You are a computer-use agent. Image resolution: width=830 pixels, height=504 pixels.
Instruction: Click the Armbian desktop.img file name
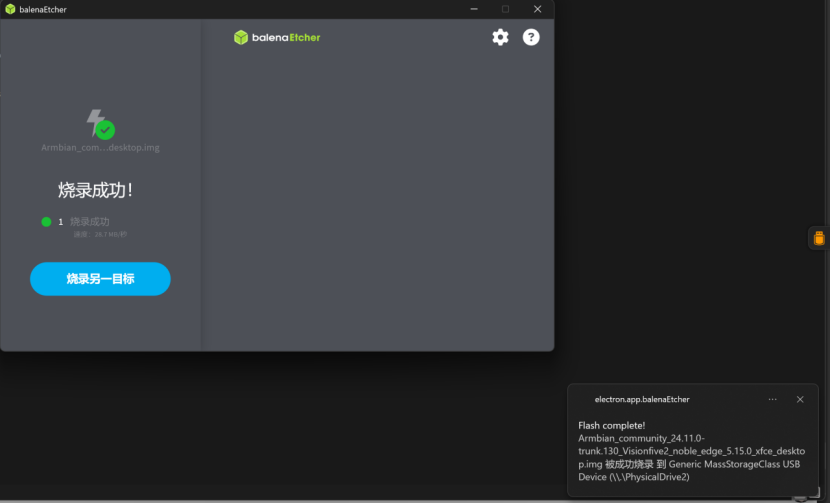(x=100, y=148)
